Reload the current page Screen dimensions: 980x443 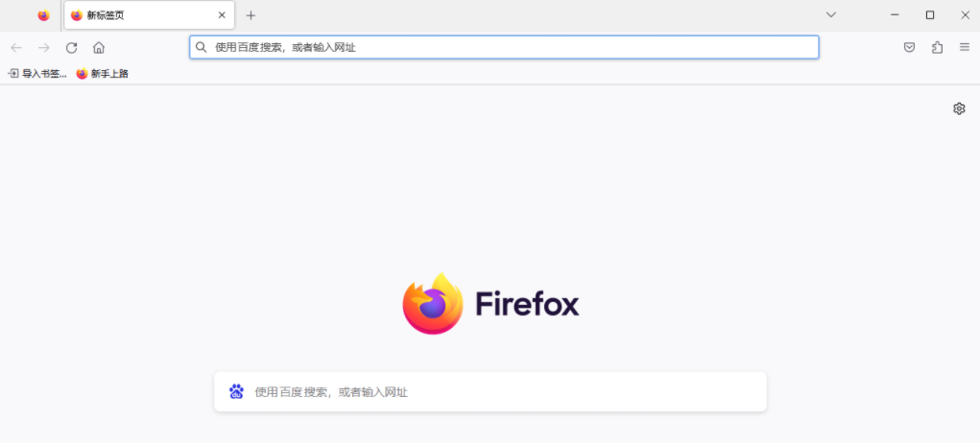[71, 47]
